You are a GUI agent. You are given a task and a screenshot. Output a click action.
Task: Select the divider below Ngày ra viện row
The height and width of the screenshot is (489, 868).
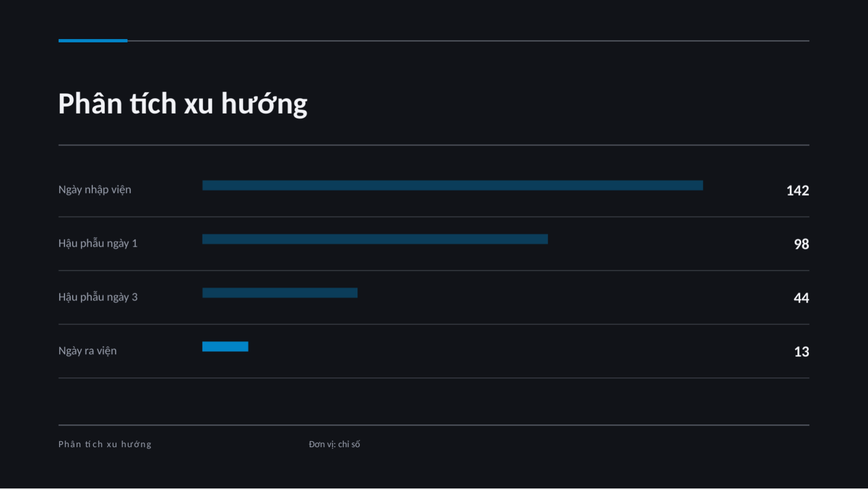point(433,378)
